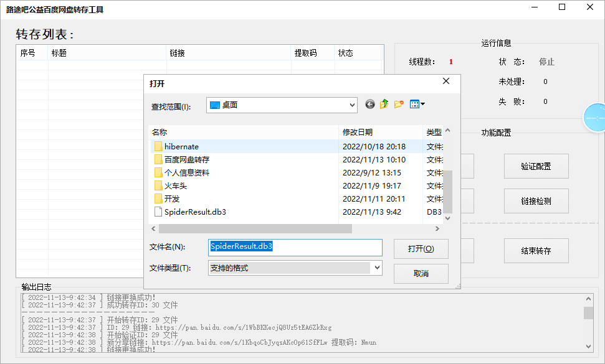Click the 提取码 column header

(x=313, y=53)
